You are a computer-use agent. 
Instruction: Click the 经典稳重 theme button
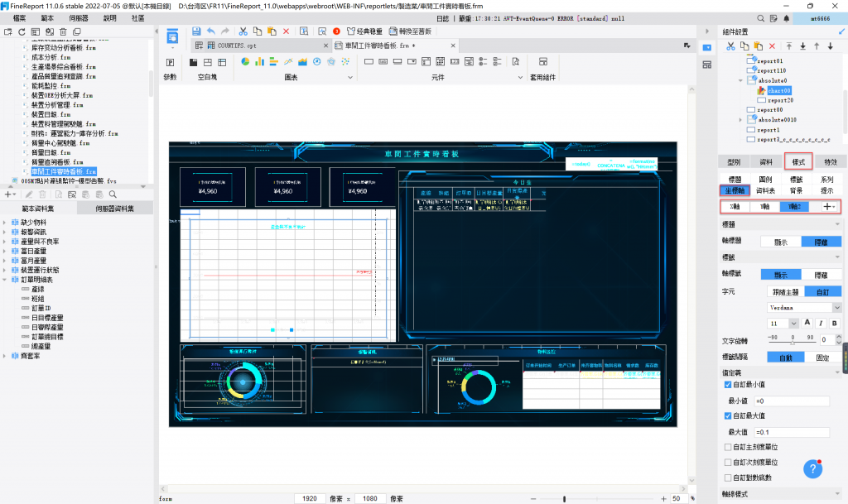364,31
